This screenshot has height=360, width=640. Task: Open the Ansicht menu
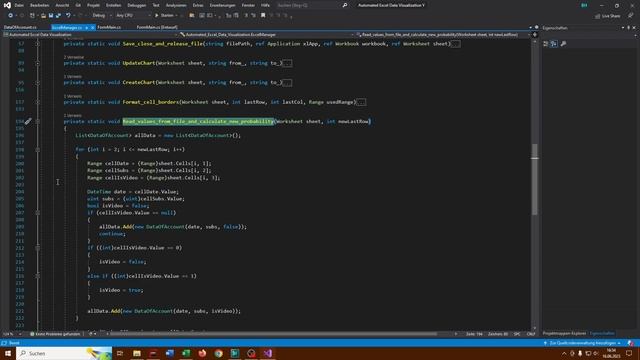pos(62,5)
